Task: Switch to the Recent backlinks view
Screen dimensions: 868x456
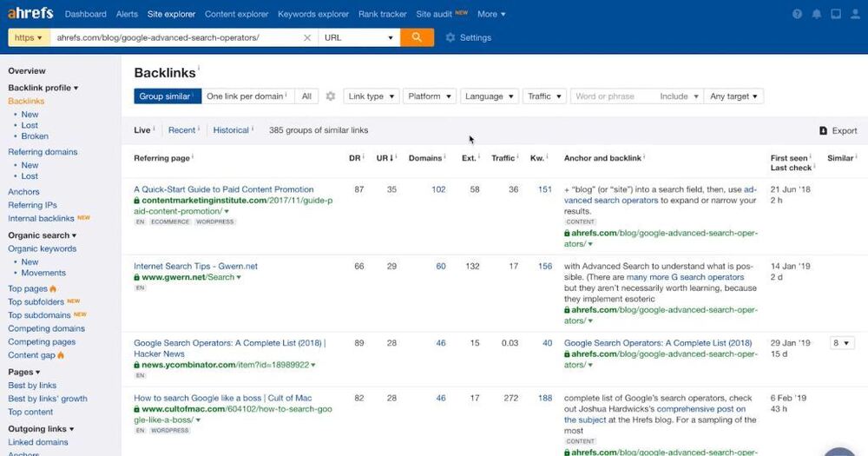Action: coord(181,130)
